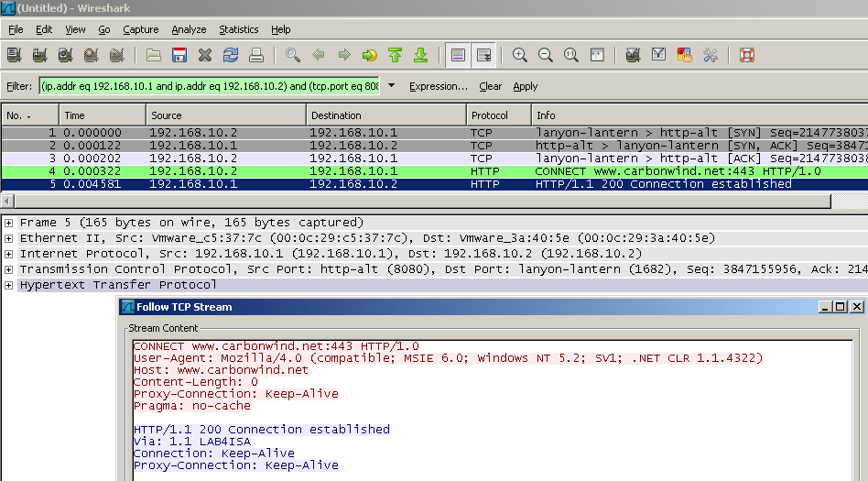Image resolution: width=868 pixels, height=481 pixels.
Task: Toggle auto scroll in live capture
Action: pos(483,55)
